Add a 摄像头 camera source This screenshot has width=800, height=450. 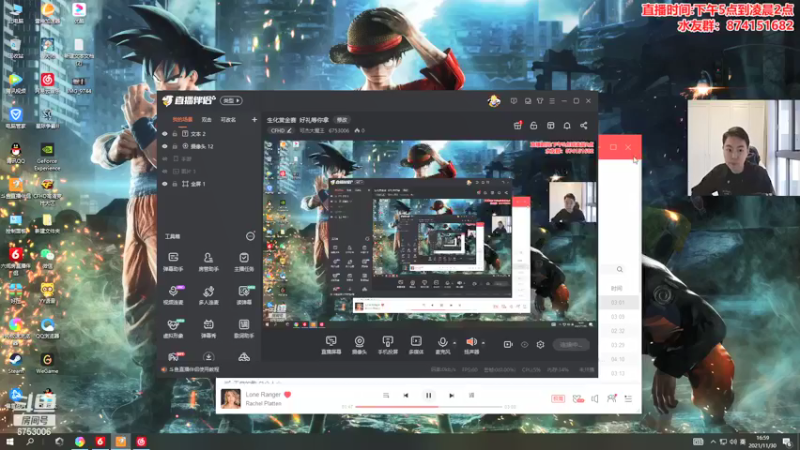[x=360, y=345]
